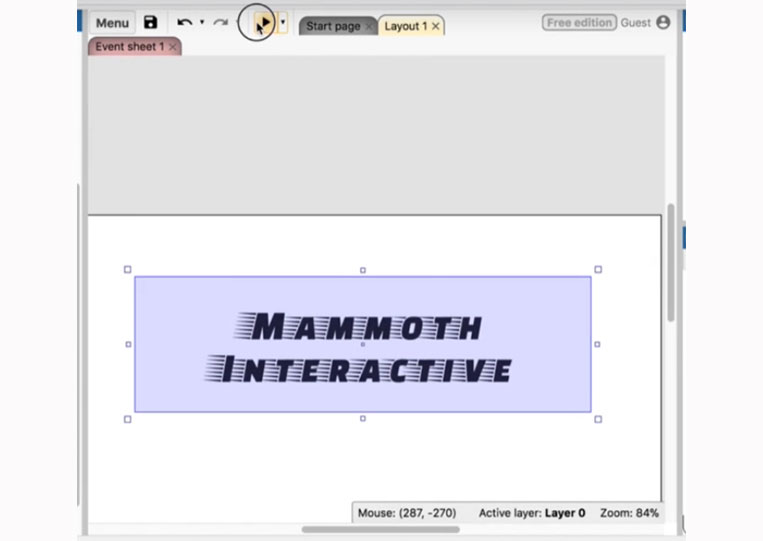Image resolution: width=763 pixels, height=541 pixels.
Task: Click the Mouse coordinates status text
Action: click(407, 513)
